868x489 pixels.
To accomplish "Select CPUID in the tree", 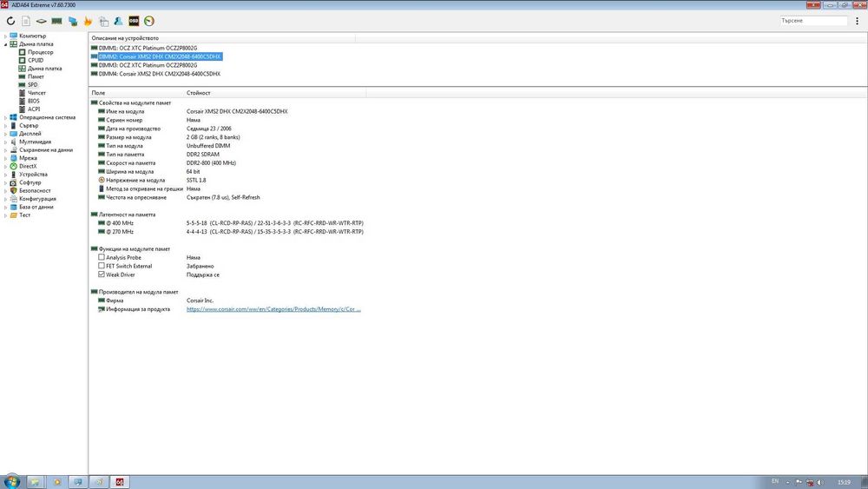I will [36, 60].
